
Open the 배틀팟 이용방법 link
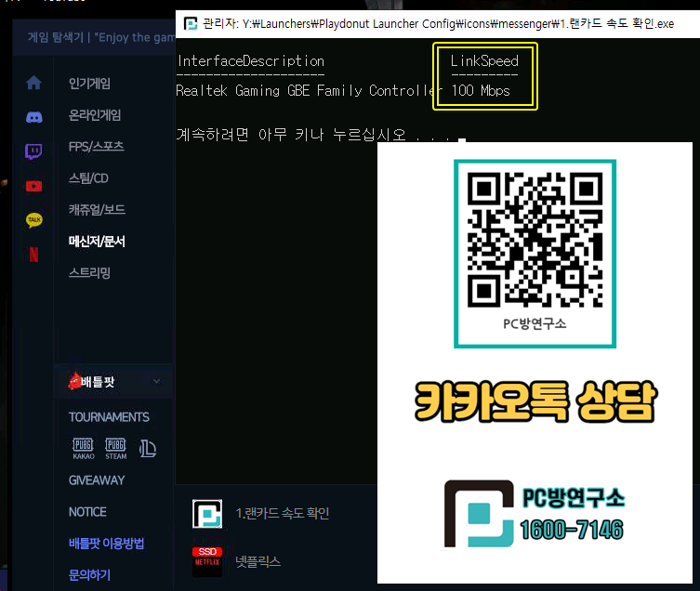(106, 544)
